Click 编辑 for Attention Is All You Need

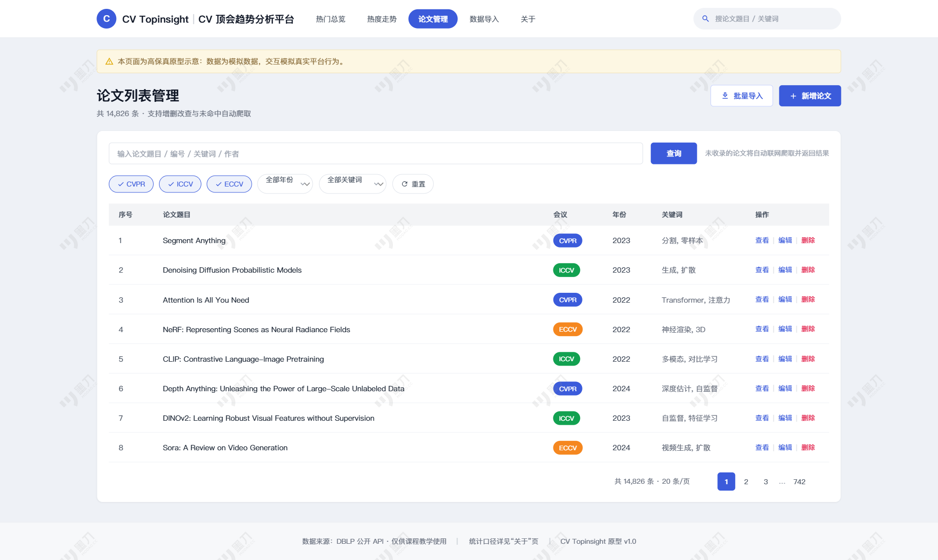coord(785,299)
